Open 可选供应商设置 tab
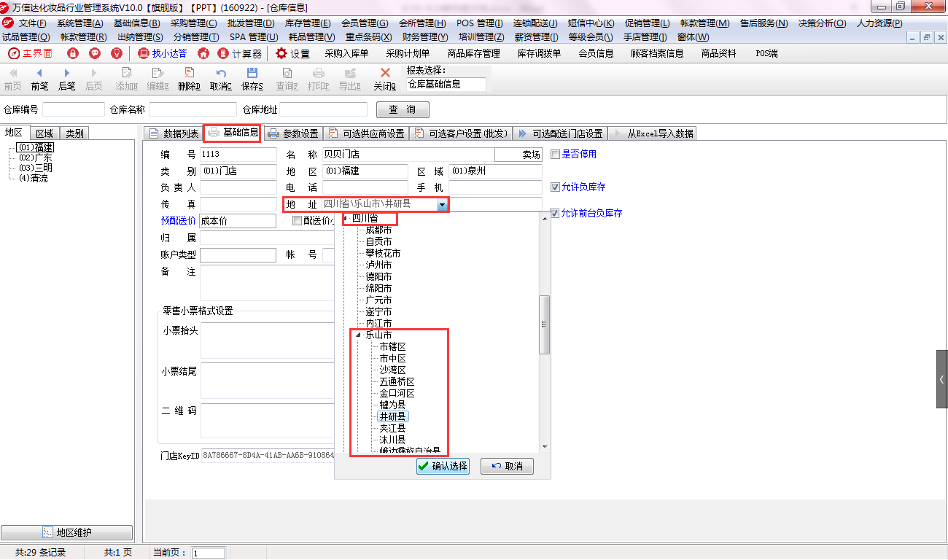The width and height of the screenshot is (948, 560). 365,133
